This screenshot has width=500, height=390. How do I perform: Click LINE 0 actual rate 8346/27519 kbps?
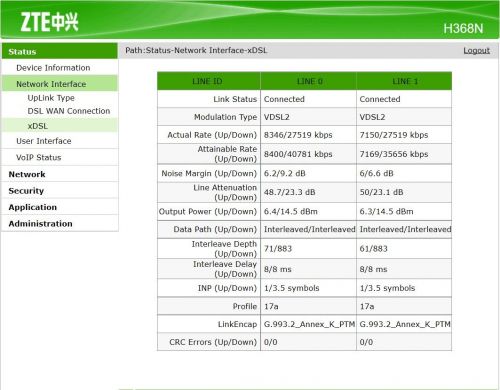click(298, 135)
